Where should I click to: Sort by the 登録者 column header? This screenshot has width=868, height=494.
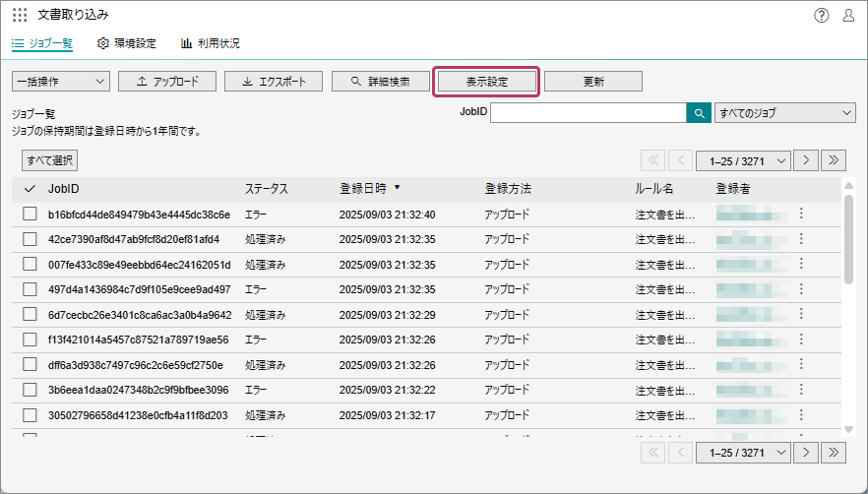pos(733,189)
